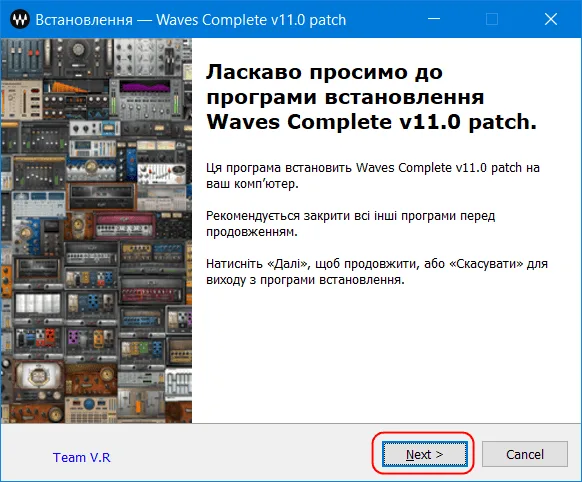Click the paragraph starting "Ця програма встановить"
Image resolution: width=582 pixels, height=482 pixels.
point(373,176)
